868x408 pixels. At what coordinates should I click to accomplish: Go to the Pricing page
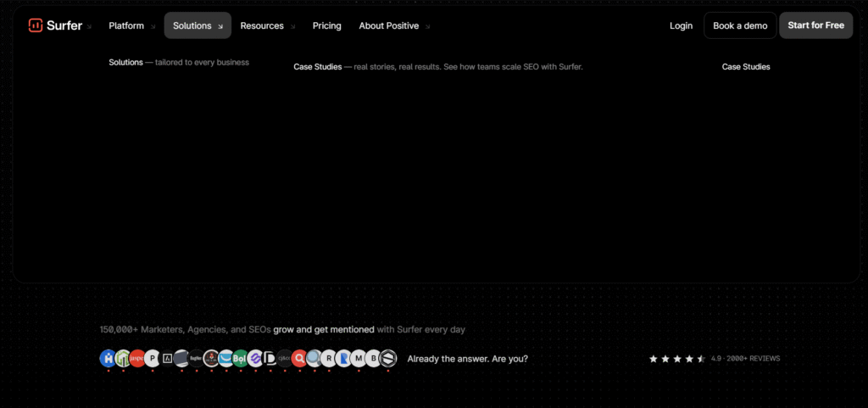click(326, 25)
